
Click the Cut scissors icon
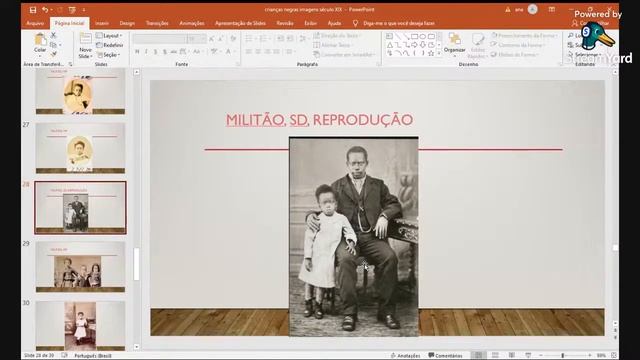point(53,35)
